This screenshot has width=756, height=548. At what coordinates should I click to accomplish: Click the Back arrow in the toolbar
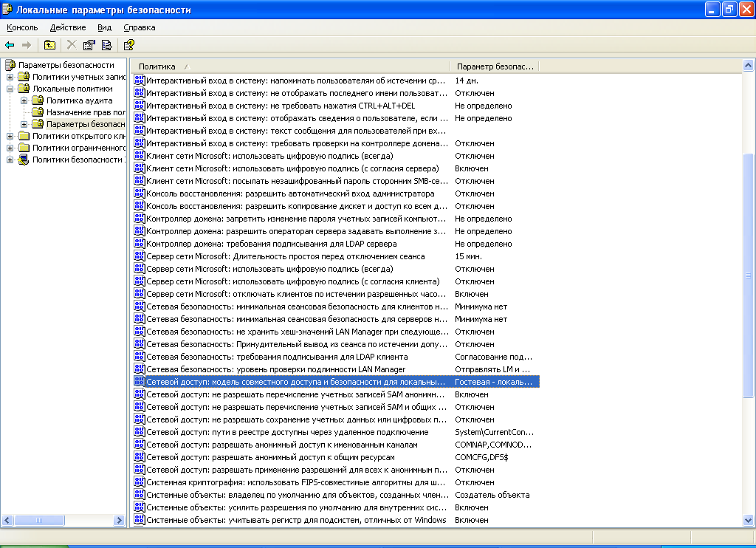(x=10, y=45)
